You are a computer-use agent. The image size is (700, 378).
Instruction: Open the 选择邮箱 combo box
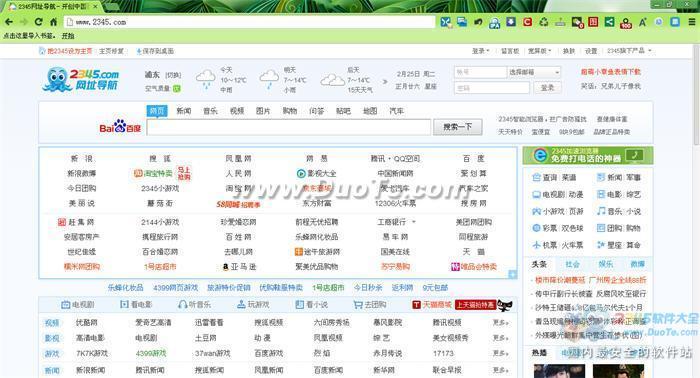point(534,72)
